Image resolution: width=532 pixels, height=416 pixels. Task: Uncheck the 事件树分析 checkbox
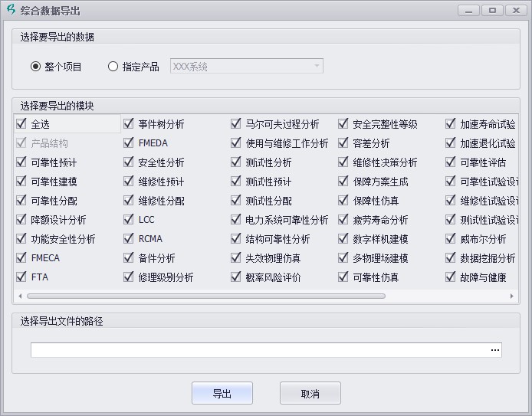(x=128, y=124)
